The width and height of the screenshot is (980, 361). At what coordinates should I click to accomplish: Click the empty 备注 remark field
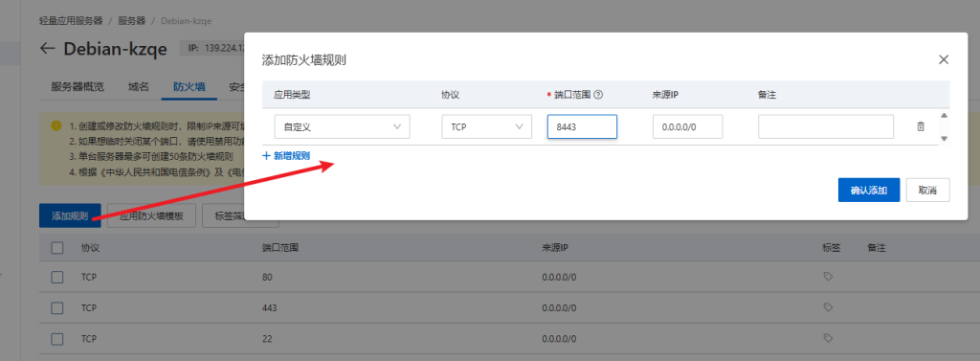[x=826, y=126]
